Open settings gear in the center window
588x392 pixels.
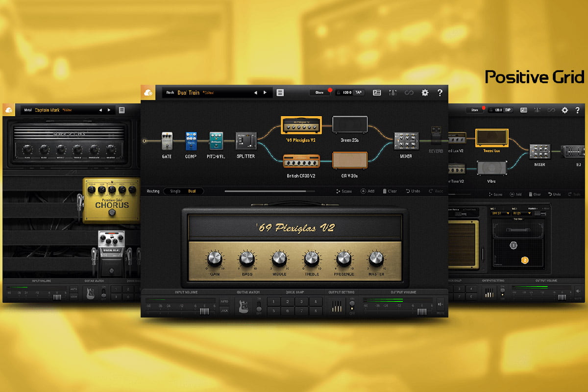tap(425, 92)
